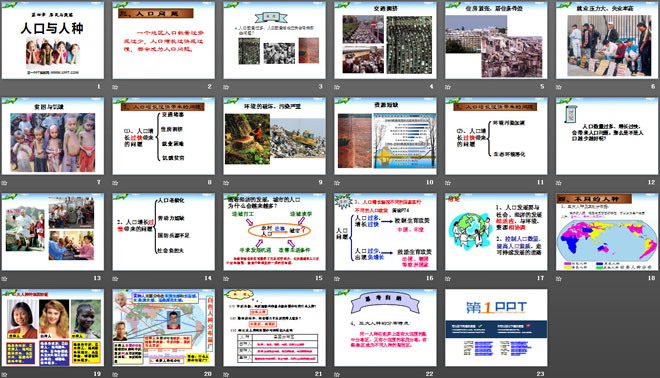Click the animation star icon under slide 22
Viewport: 660px width, 378px height.
click(x=337, y=374)
